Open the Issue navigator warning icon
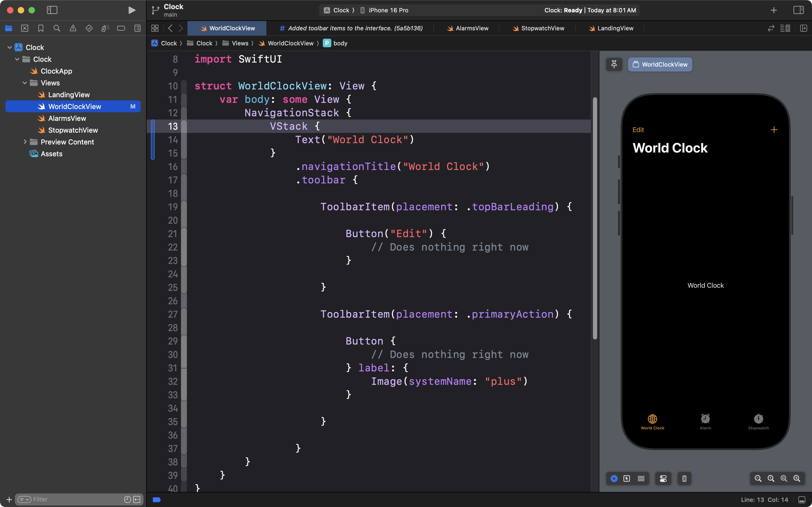The height and width of the screenshot is (507, 812). tap(73, 28)
